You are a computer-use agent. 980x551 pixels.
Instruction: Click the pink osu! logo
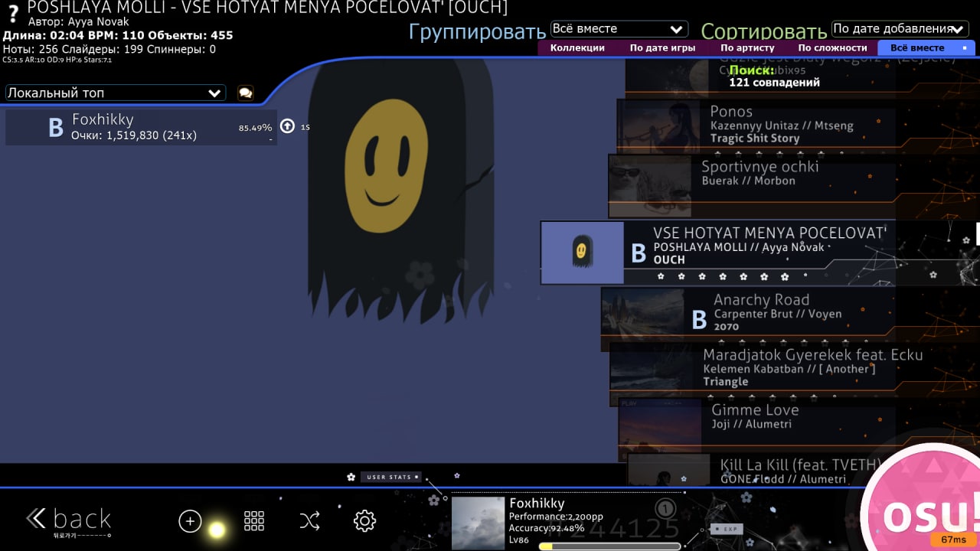click(x=926, y=509)
